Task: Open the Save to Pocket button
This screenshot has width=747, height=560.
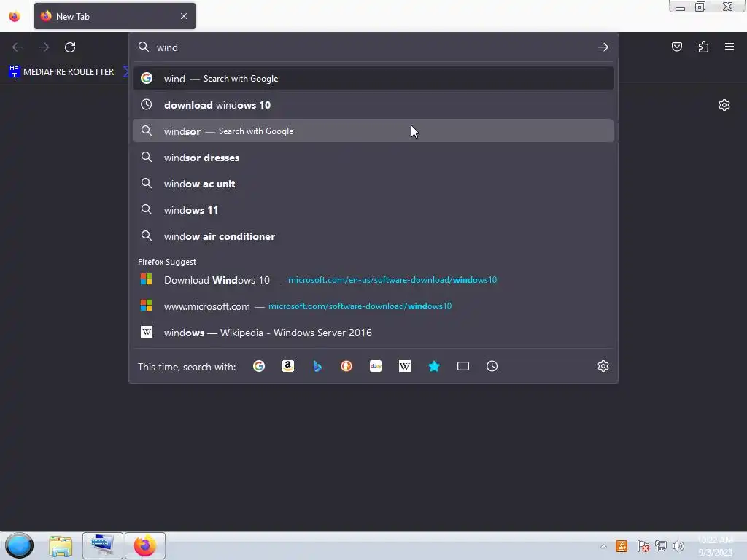Action: (x=677, y=47)
